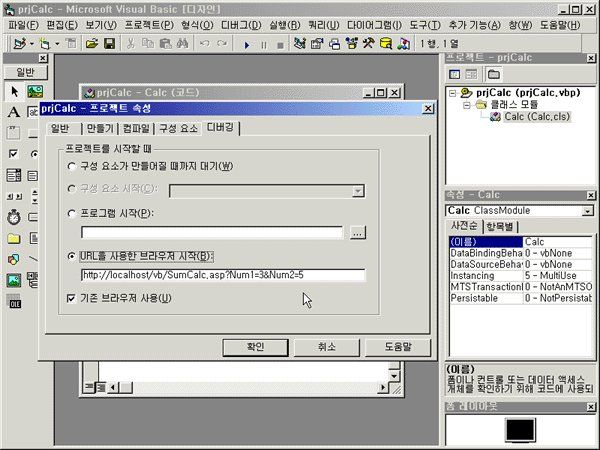Screen dimensions: 600x450
Task: Open the Project Explorer toolbar icon
Action: [300, 44]
